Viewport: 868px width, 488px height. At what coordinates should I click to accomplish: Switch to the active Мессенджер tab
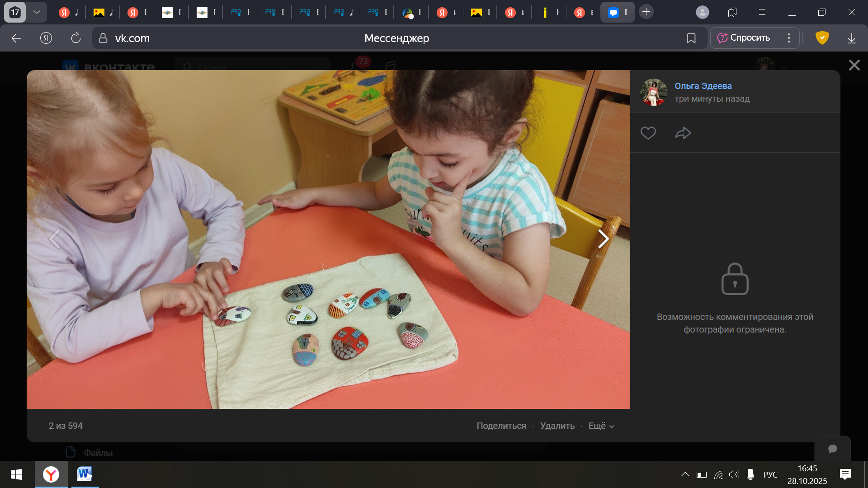[617, 13]
